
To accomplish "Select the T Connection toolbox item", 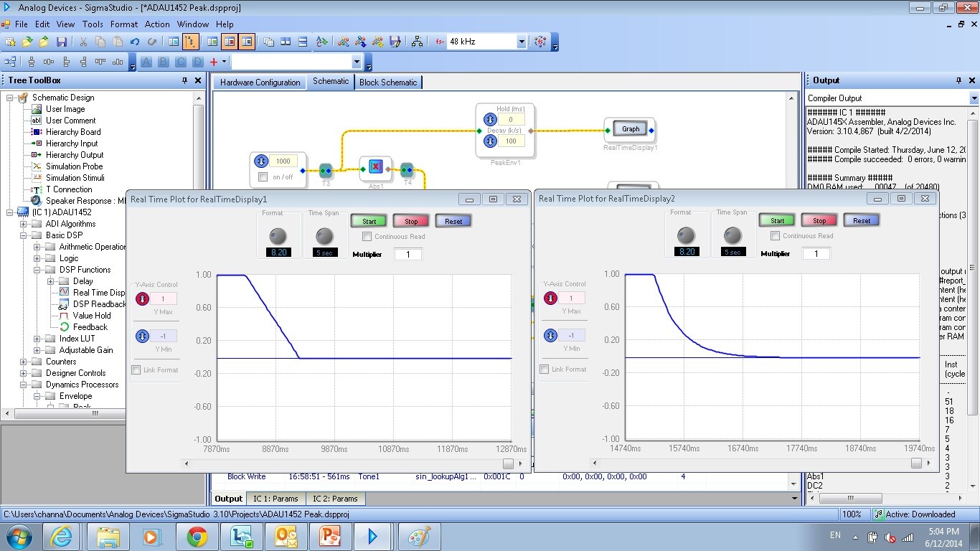I will click(69, 189).
